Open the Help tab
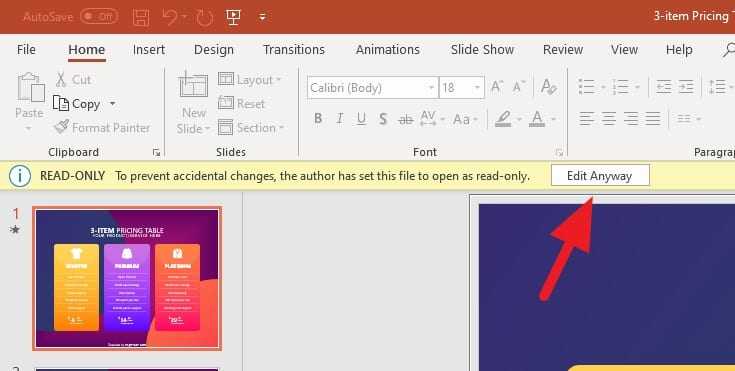Screen dimensions: 735x371 pos(679,50)
